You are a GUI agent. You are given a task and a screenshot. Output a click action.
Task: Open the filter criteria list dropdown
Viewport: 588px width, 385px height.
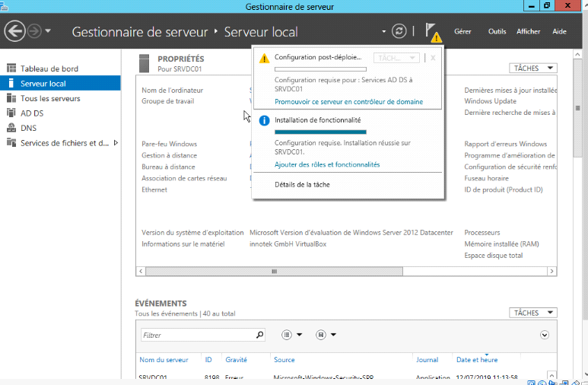click(x=292, y=335)
